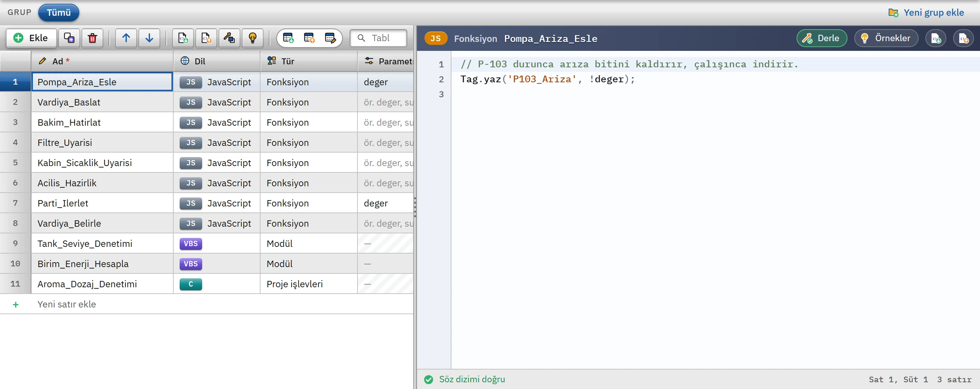Click row number 6 header
Screen dimensions: 980x389
click(15, 183)
